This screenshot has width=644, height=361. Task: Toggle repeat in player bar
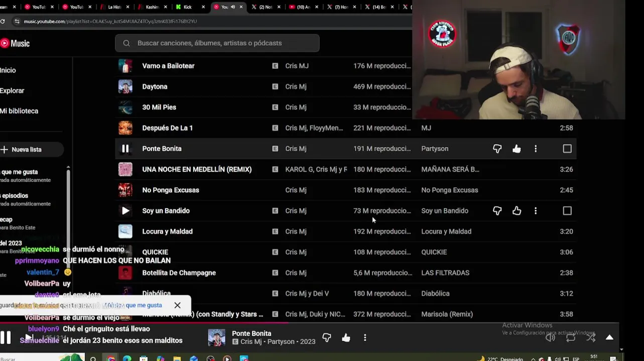click(x=571, y=337)
